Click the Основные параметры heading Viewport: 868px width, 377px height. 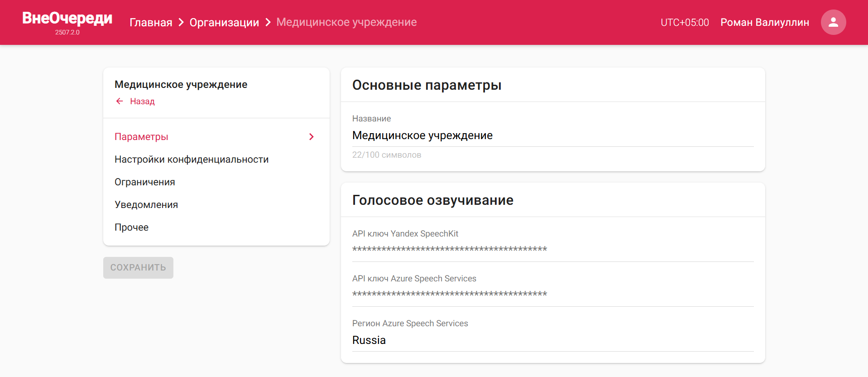427,85
